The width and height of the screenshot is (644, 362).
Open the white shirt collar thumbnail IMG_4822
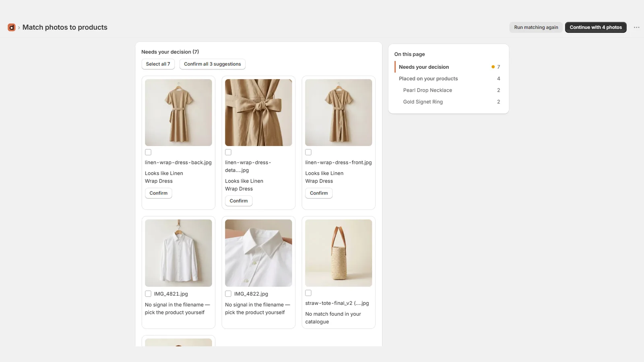(x=258, y=253)
